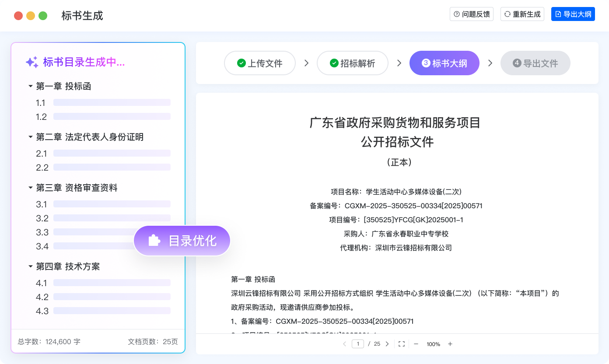609x364 pixels.
Task: Select outline item 1.1
Action: (x=103, y=103)
